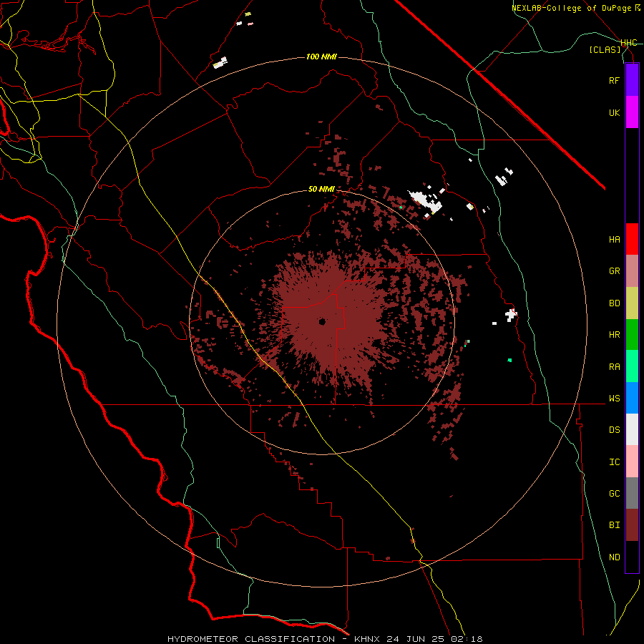The image size is (644, 644).
Task: Click the BI legend label
Action: click(614, 525)
